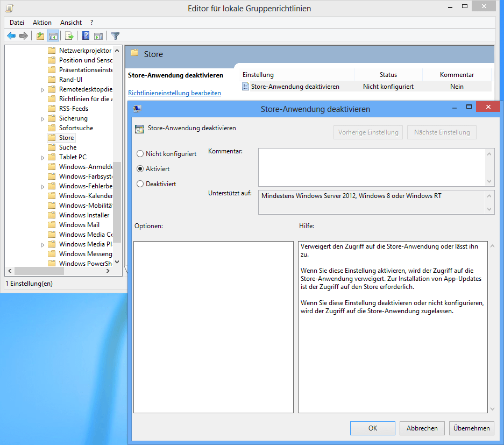Toggle the Show/Hide action pane icon
Image resolution: width=504 pixels, height=445 pixels.
tap(98, 36)
